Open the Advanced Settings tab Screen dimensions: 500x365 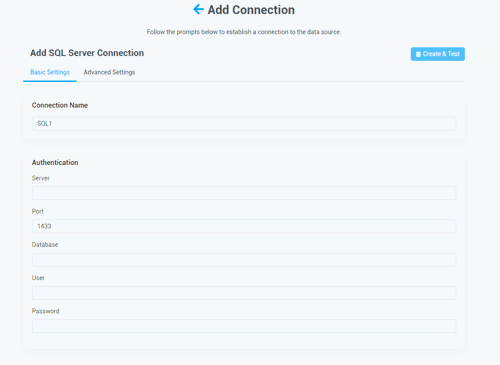(x=109, y=72)
